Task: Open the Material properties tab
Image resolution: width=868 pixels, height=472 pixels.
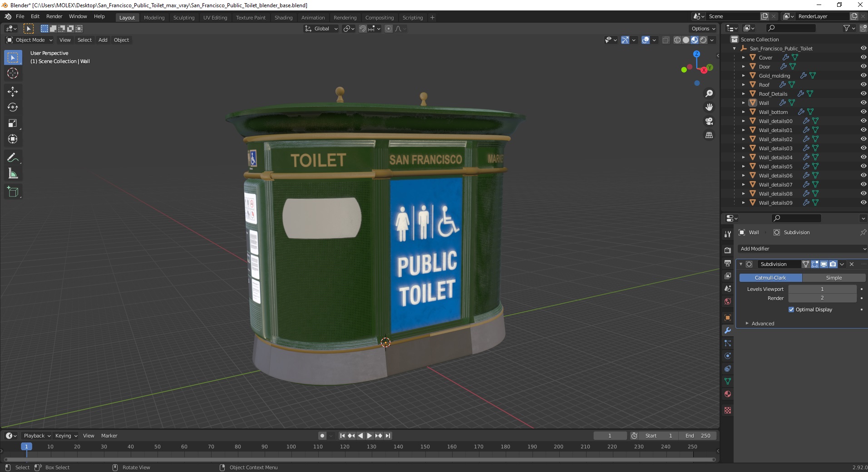Action: (728, 394)
